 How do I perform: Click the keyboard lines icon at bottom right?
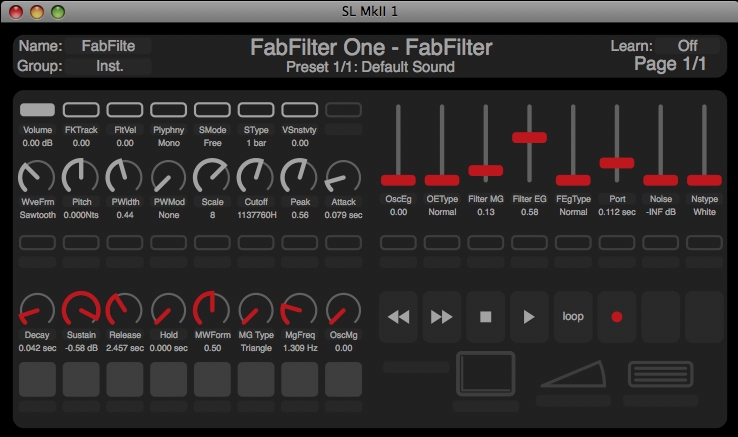click(661, 374)
